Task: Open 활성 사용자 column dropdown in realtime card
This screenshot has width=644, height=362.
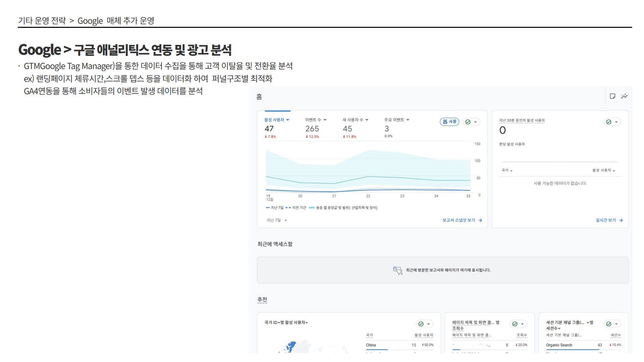Action: (603, 170)
